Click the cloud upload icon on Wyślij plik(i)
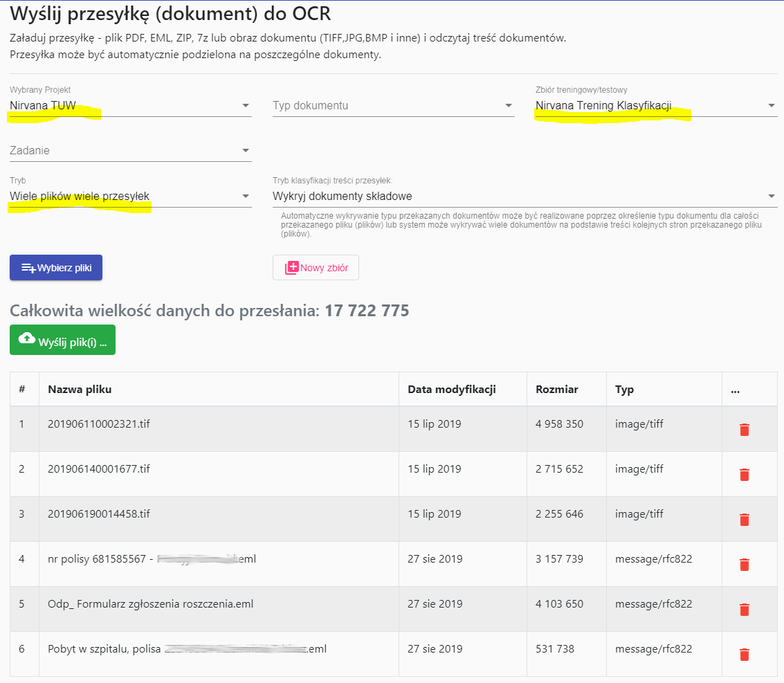This screenshot has height=683, width=784. 26,339
